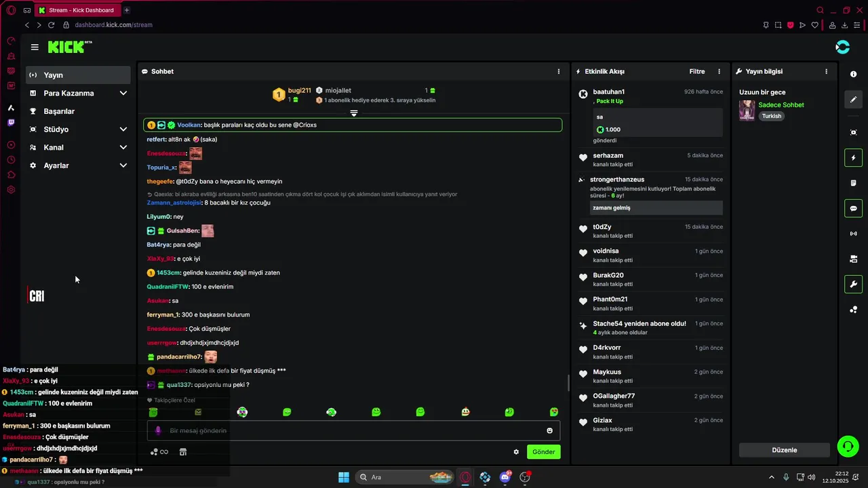Viewport: 868px width, 488px height.
Task: Click the studio capture icon in right toolbar
Action: (x=853, y=132)
